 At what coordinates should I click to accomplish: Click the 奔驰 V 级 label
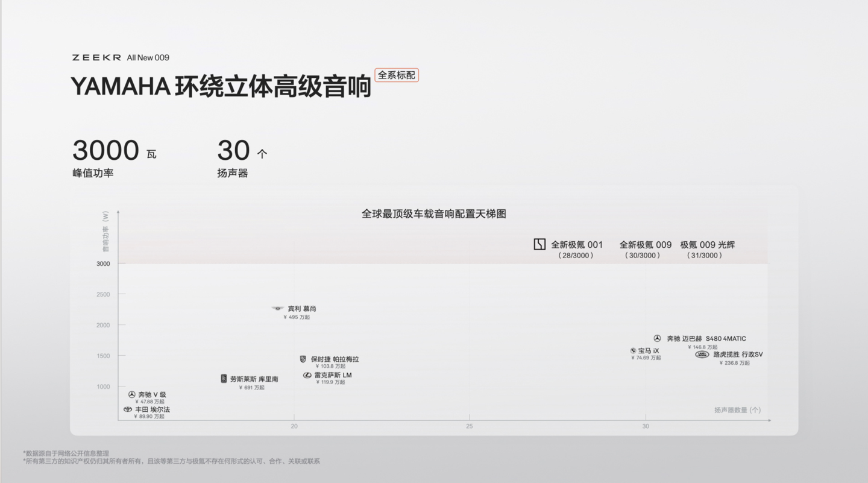[x=152, y=395]
